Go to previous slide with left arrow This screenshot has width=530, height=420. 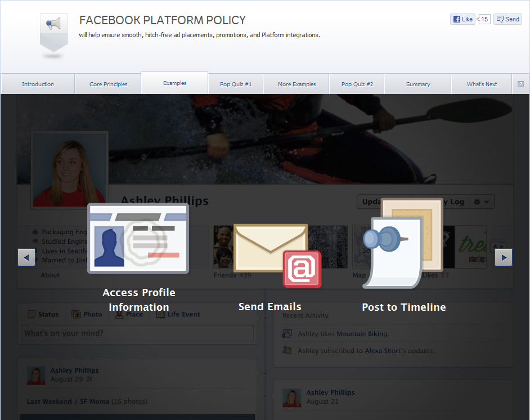[26, 258]
